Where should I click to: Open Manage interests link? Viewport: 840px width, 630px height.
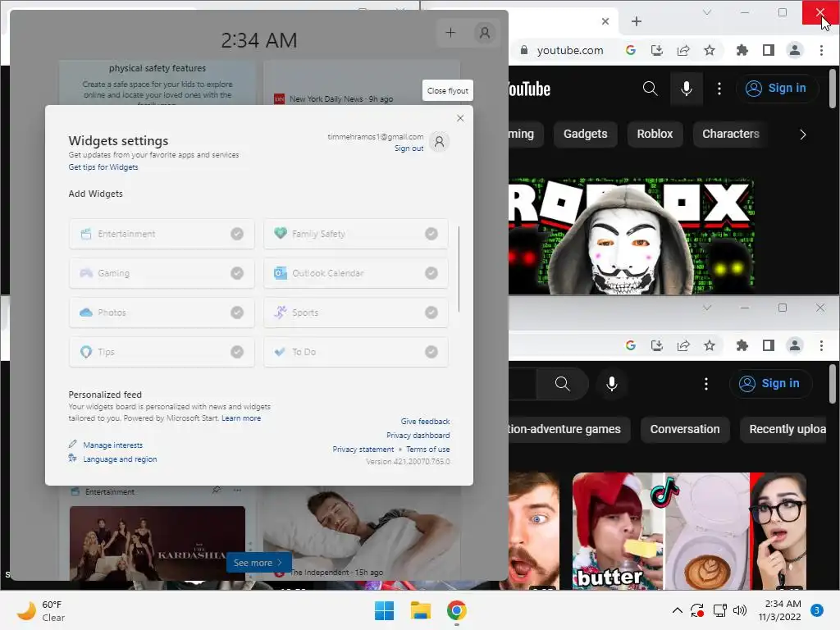[112, 445]
